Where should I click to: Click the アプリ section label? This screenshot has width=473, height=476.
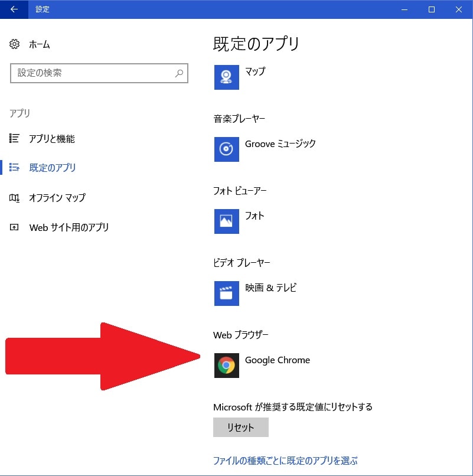point(19,113)
